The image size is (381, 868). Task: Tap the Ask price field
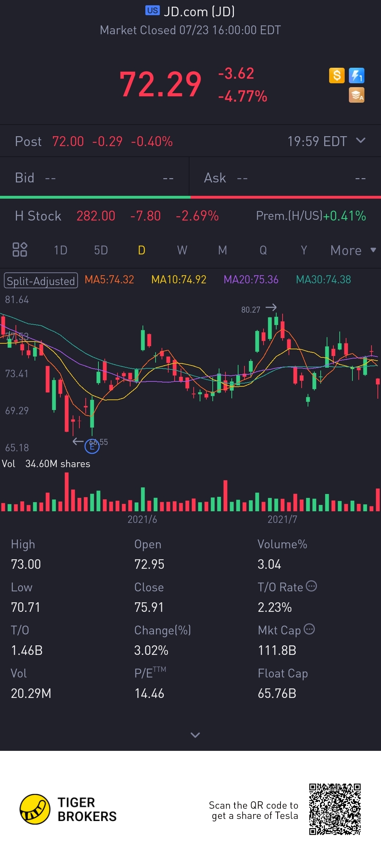pos(285,177)
